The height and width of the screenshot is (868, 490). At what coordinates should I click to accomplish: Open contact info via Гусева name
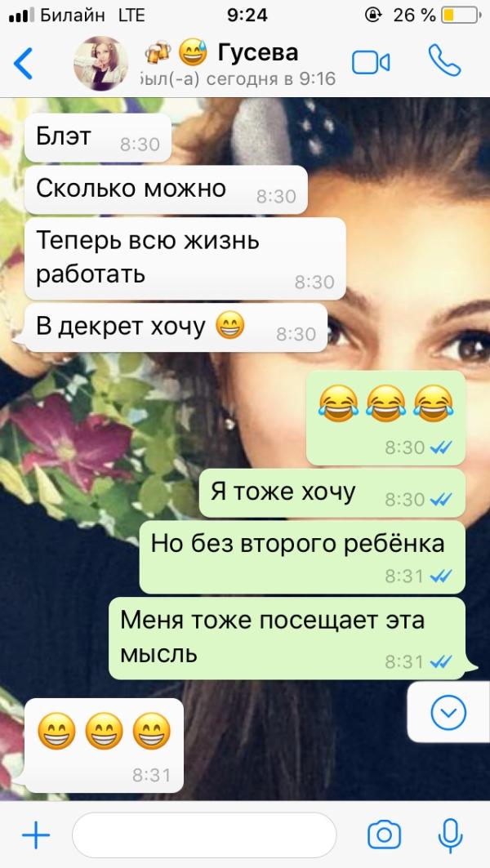pyautogui.click(x=259, y=53)
